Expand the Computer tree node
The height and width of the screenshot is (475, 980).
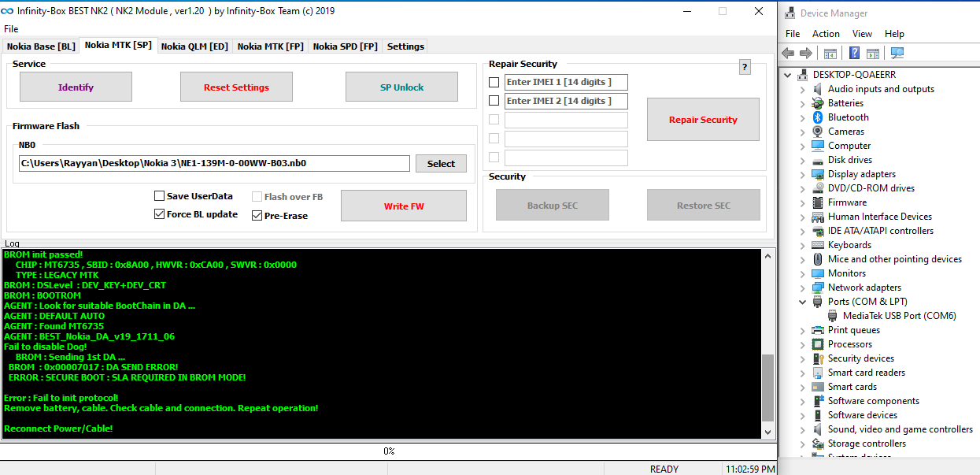coord(803,146)
